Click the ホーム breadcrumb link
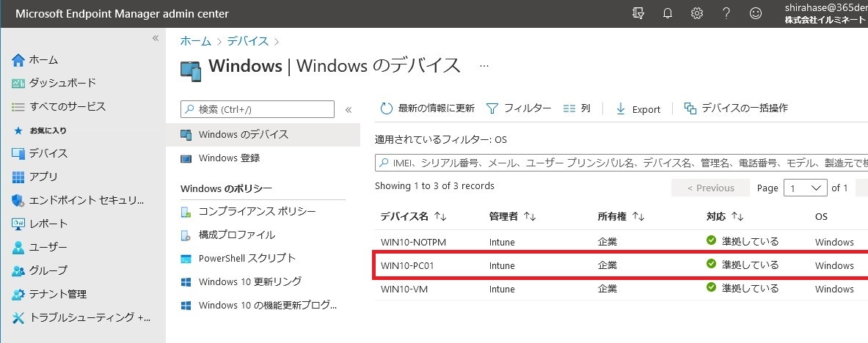The width and height of the screenshot is (868, 343). pos(196,41)
